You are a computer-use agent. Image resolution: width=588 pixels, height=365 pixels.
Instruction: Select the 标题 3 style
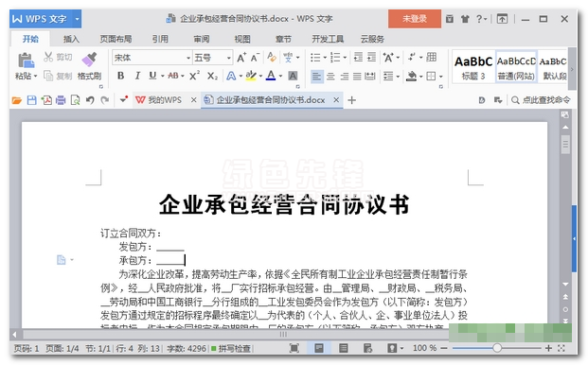tap(473, 66)
